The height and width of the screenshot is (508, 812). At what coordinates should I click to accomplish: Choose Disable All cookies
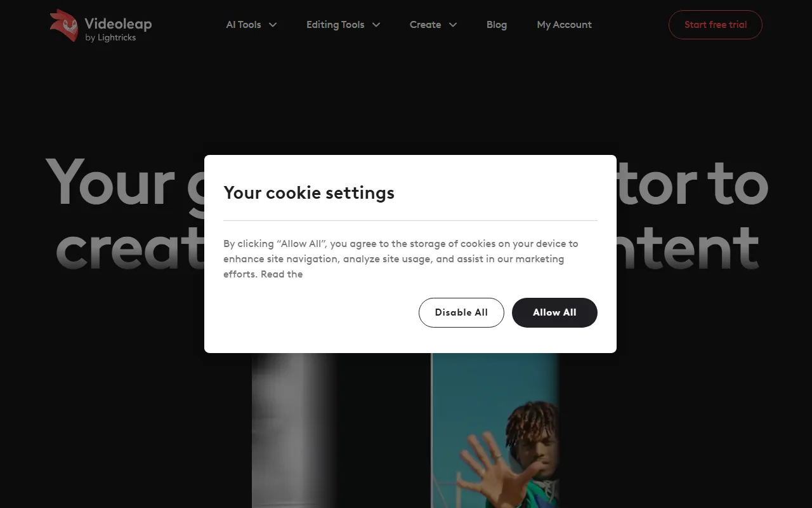(x=461, y=312)
